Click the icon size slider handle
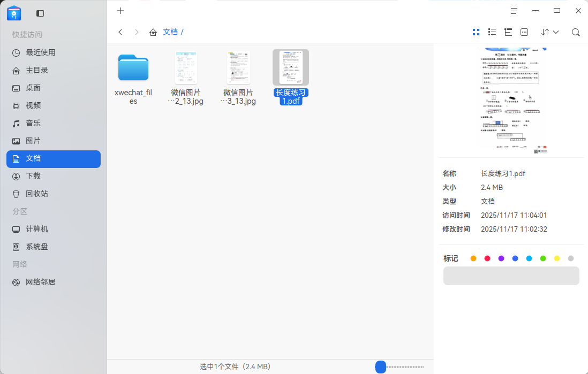The image size is (588, 374). tap(381, 367)
